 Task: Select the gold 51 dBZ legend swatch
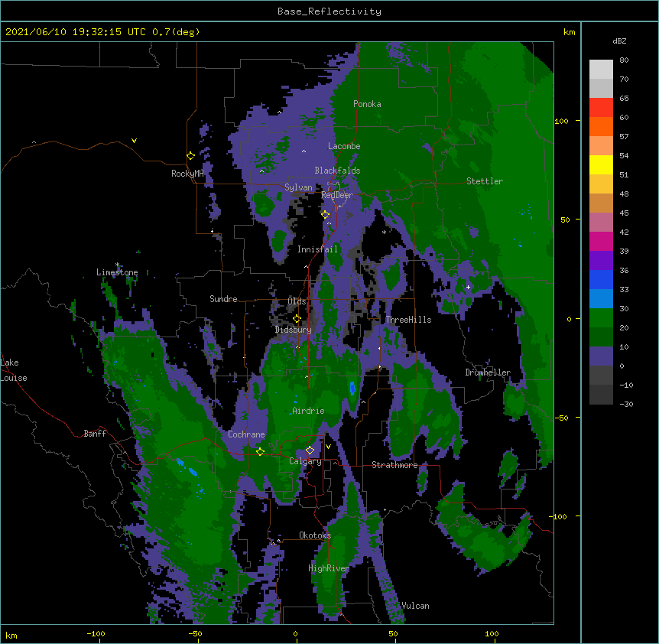pos(601,184)
